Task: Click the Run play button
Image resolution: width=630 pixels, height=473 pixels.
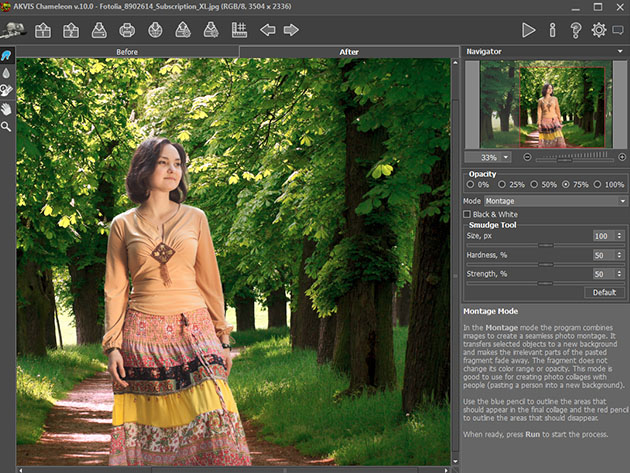Action: coord(528,30)
